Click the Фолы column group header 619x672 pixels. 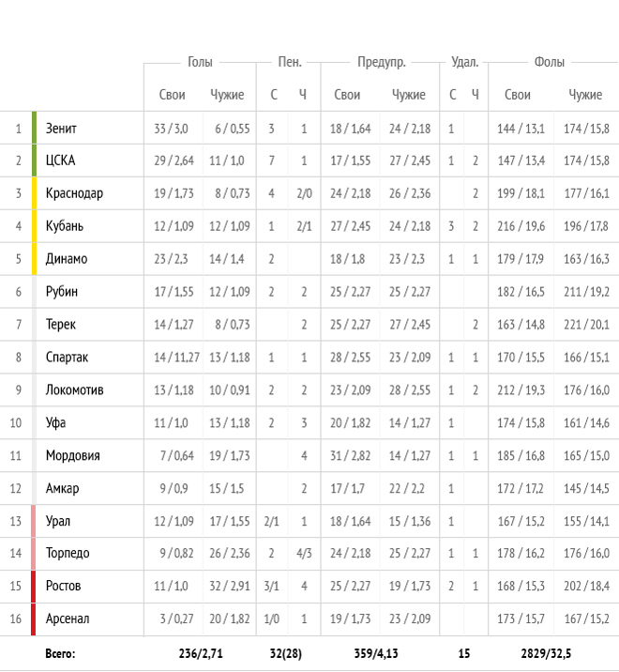(550, 62)
